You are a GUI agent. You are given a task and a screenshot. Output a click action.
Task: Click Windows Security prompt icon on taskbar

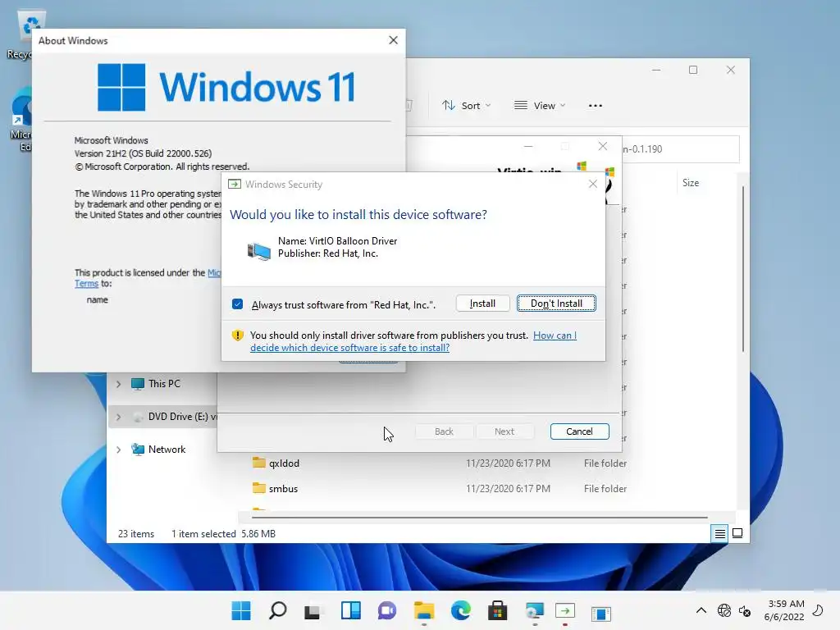(565, 610)
